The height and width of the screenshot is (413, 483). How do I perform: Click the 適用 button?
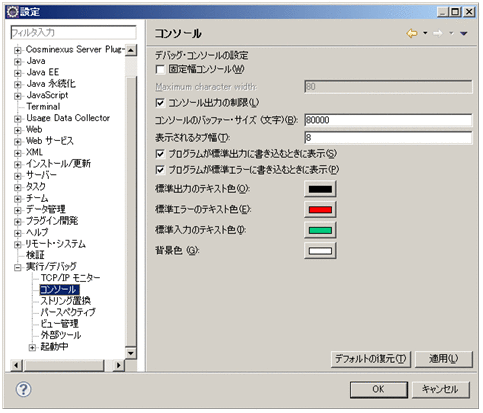tap(444, 359)
